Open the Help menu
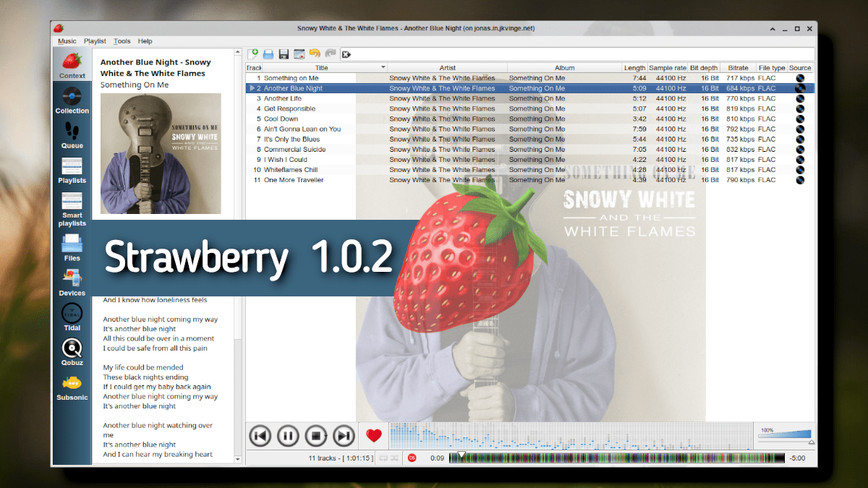868x488 pixels. coord(145,41)
